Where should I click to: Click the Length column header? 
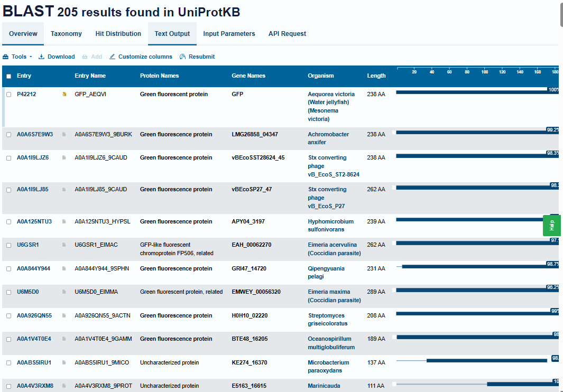376,76
